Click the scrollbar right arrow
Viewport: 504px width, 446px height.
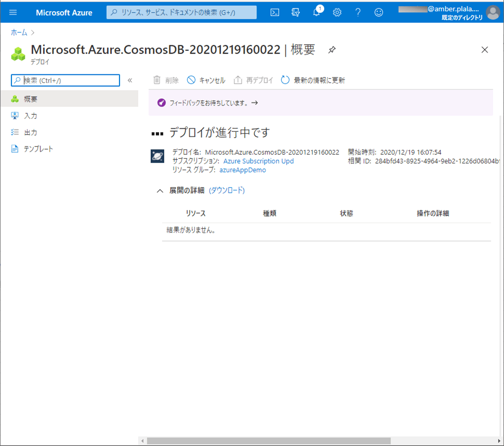point(499,441)
